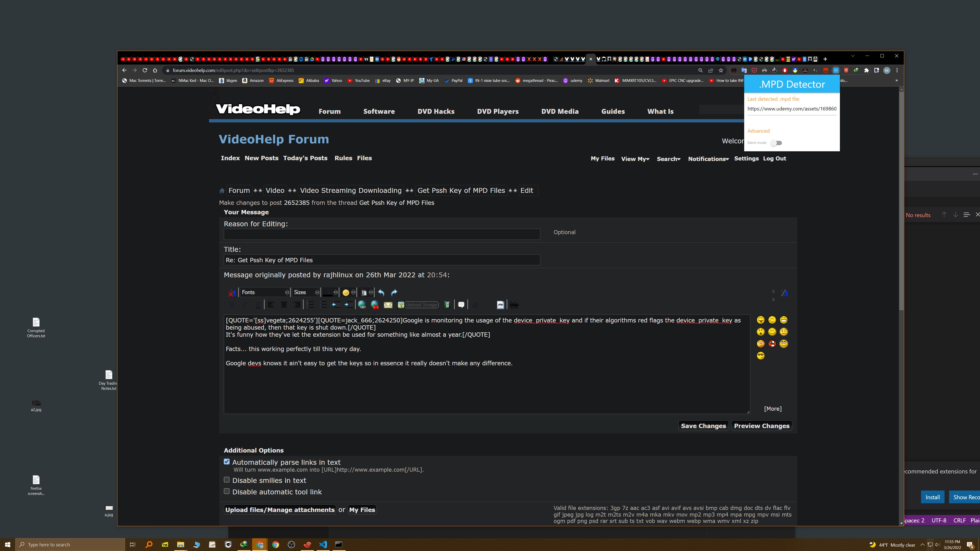Center-align text in the editor
The width and height of the screenshot is (980, 551).
pos(284,305)
